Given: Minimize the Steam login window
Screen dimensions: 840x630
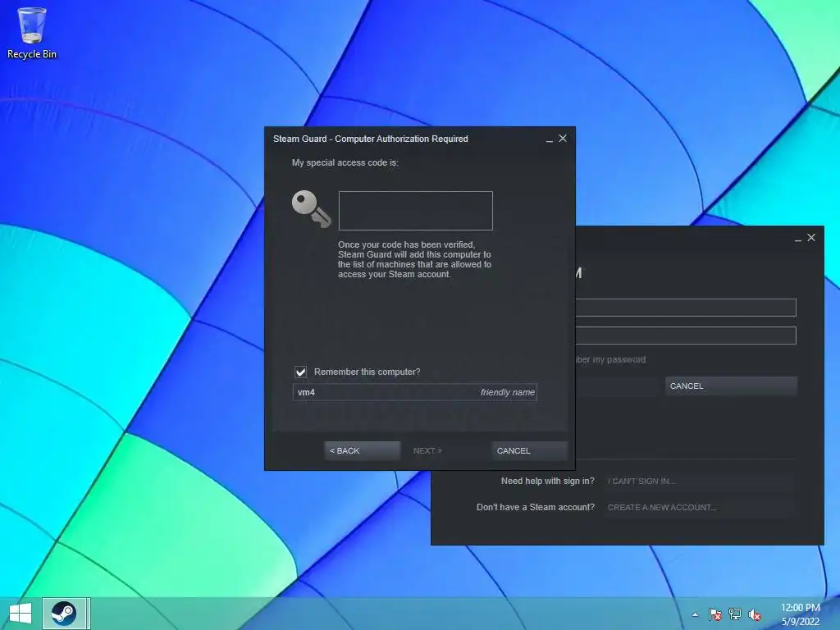Looking at the screenshot, I should tap(797, 239).
